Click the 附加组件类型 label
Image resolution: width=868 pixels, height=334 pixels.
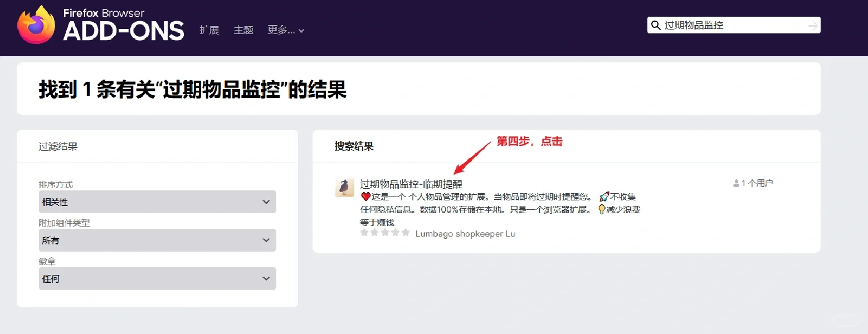coord(64,223)
